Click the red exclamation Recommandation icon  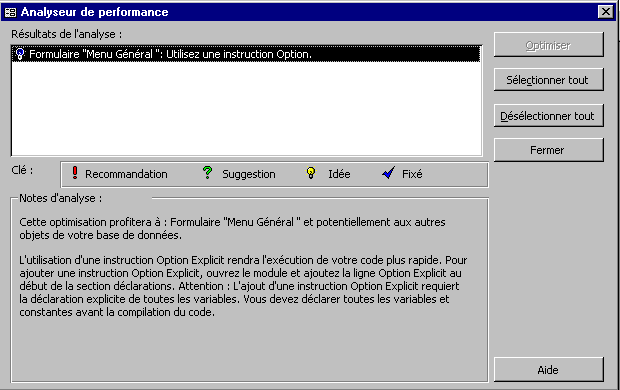click(x=75, y=173)
